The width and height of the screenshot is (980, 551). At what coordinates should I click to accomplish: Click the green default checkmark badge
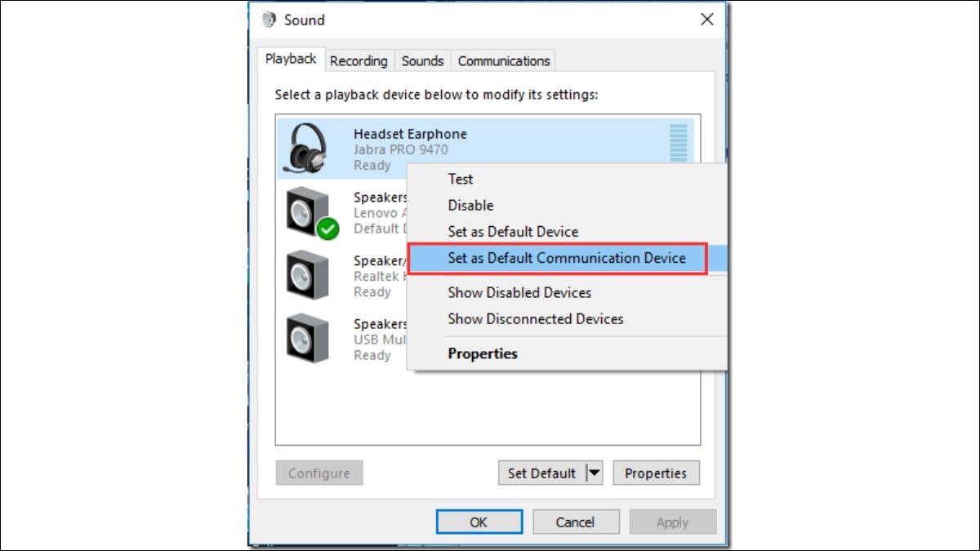tap(327, 229)
